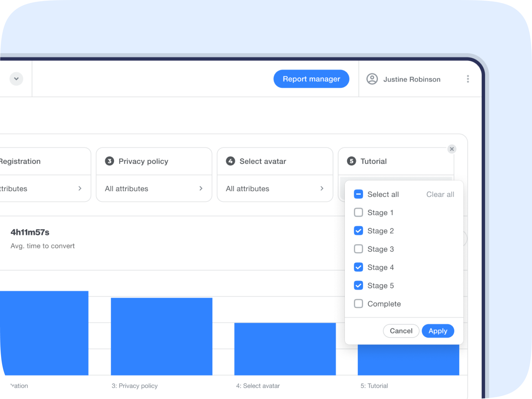This screenshot has width=532, height=399.
Task: Select the Privacy policy step title
Action: 143,161
